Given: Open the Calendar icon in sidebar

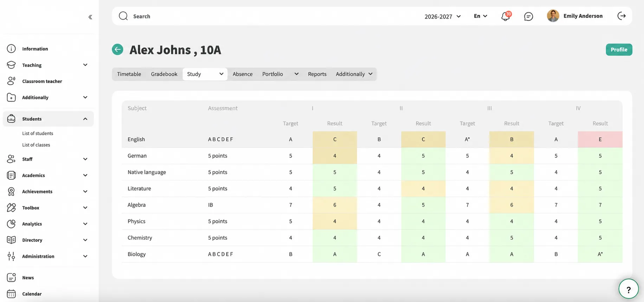Looking at the screenshot, I should [11, 294].
